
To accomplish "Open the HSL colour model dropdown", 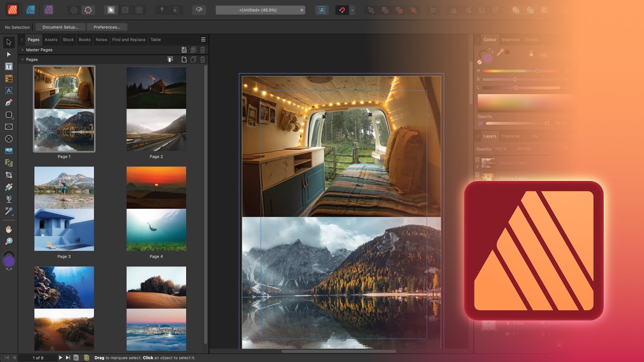I will [x=544, y=55].
